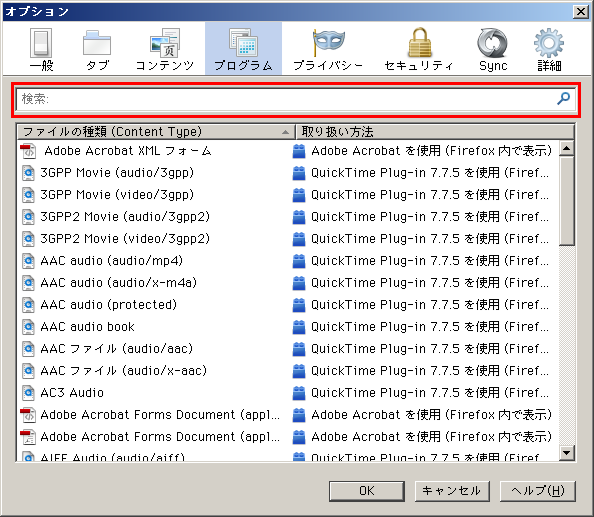594x517 pixels.
Task: Select the AC3 Audio row
Action: (x=288, y=392)
